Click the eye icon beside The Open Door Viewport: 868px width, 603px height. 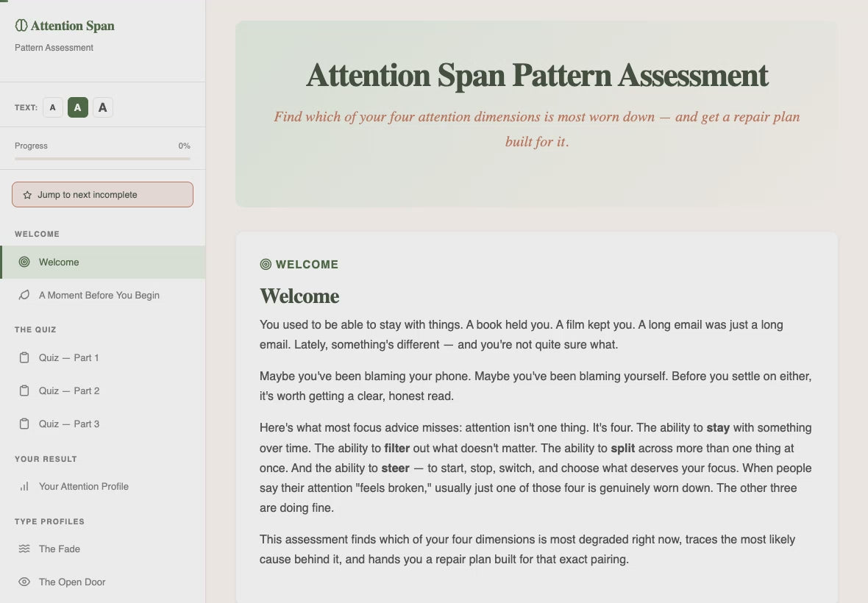click(x=24, y=582)
